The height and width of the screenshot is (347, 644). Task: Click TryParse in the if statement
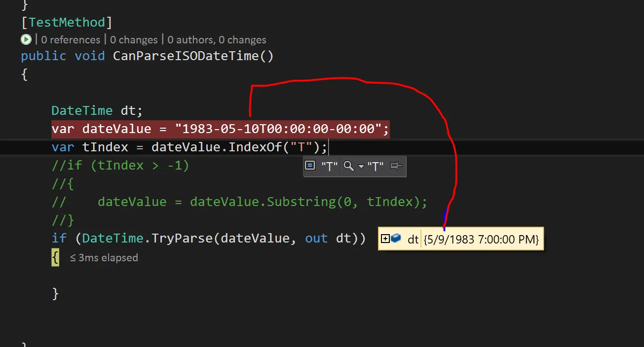(x=182, y=239)
